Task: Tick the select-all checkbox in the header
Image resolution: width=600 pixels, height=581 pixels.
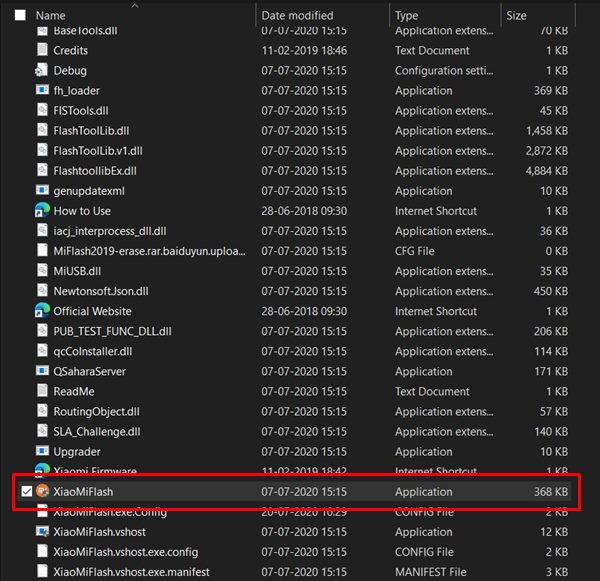Action: point(20,15)
